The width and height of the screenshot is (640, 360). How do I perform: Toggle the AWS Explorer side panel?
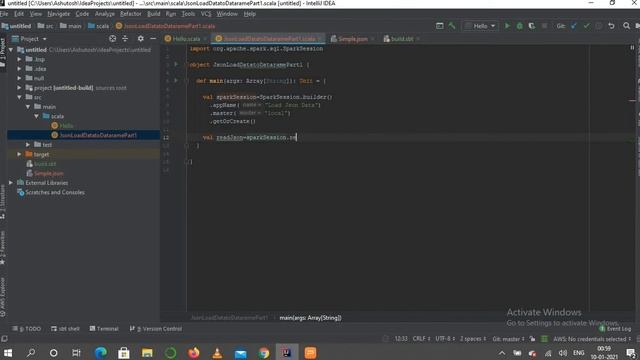(3, 297)
